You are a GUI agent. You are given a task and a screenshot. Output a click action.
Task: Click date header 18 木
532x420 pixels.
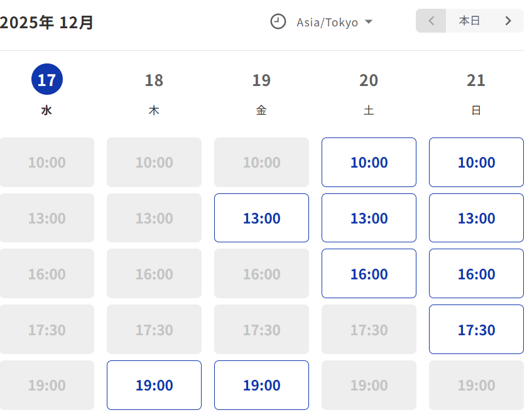coord(154,80)
